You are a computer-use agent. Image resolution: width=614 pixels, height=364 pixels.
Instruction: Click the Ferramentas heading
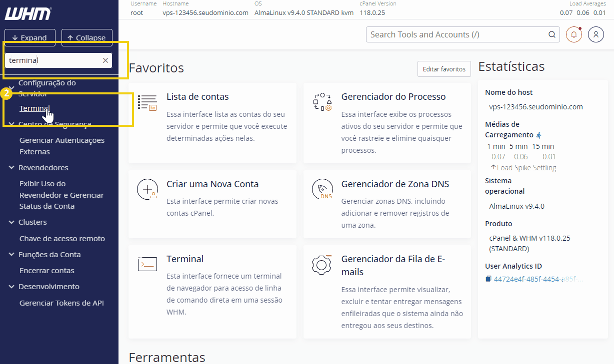(167, 357)
